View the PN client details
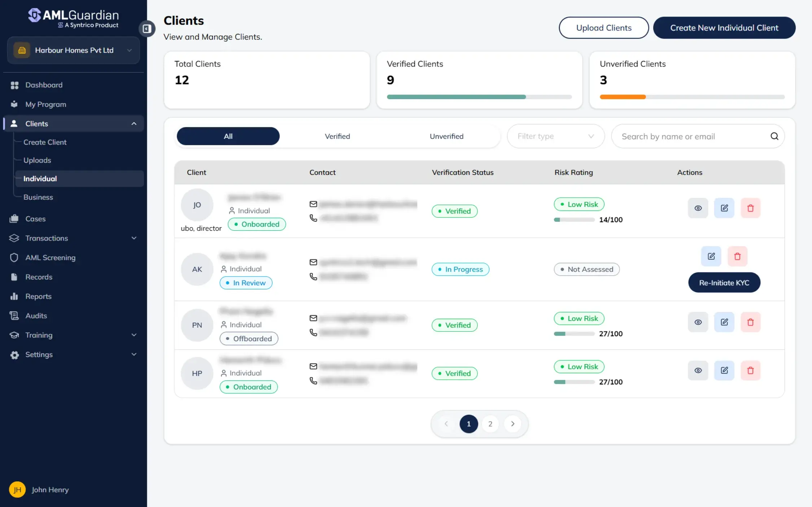 tap(698, 322)
